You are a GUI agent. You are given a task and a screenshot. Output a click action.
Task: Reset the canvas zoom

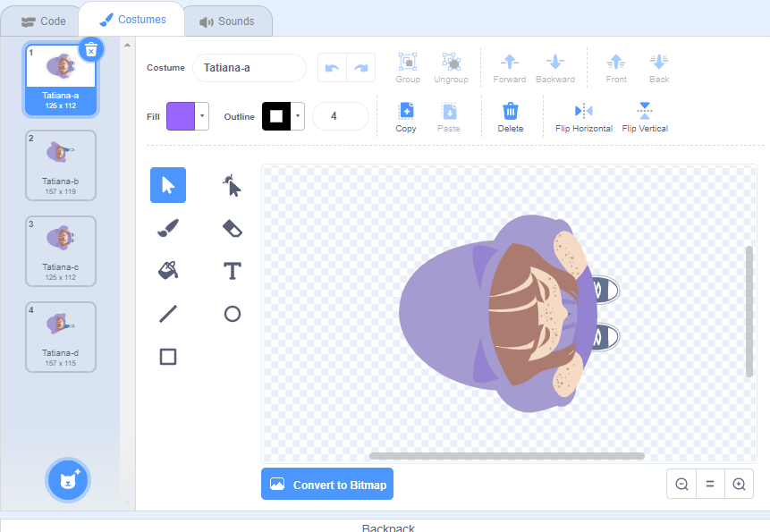pyautogui.click(x=710, y=485)
